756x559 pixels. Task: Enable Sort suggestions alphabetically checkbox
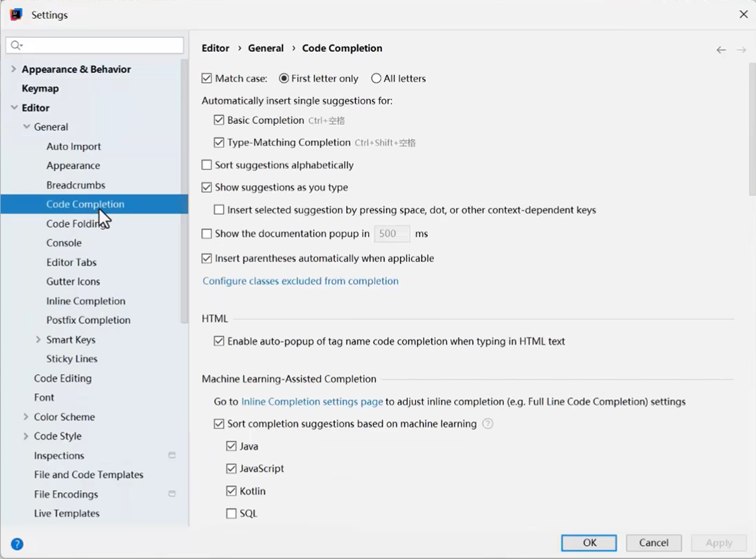pyautogui.click(x=207, y=165)
